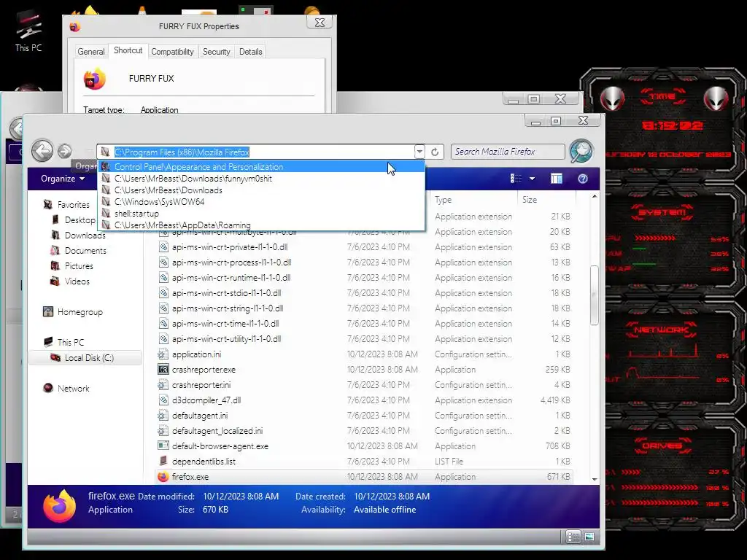Image resolution: width=747 pixels, height=560 pixels.
Task: Select This PC in navigation pane
Action: point(71,343)
